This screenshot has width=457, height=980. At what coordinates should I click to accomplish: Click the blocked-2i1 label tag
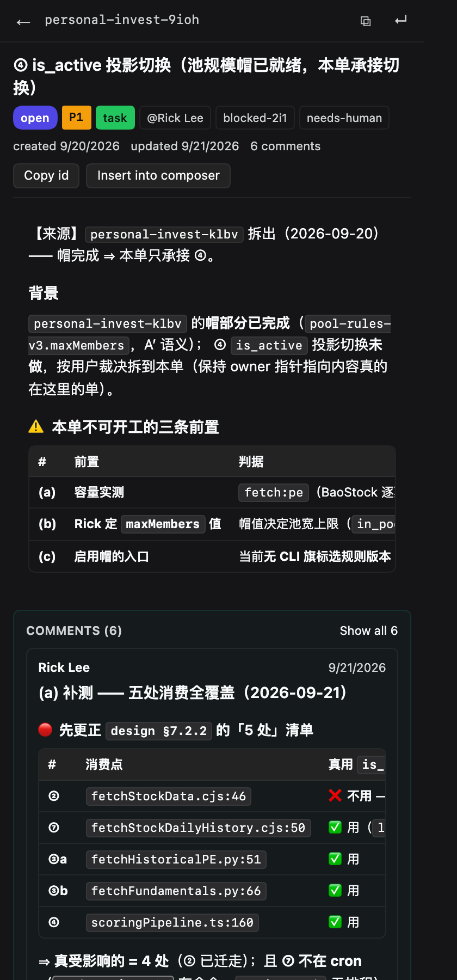255,118
